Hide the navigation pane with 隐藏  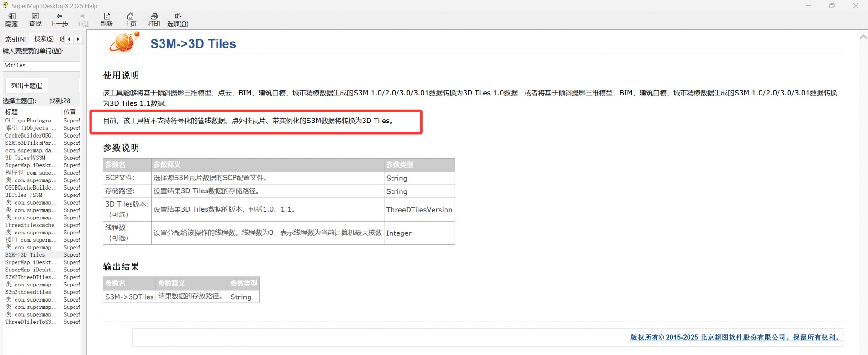[11, 20]
